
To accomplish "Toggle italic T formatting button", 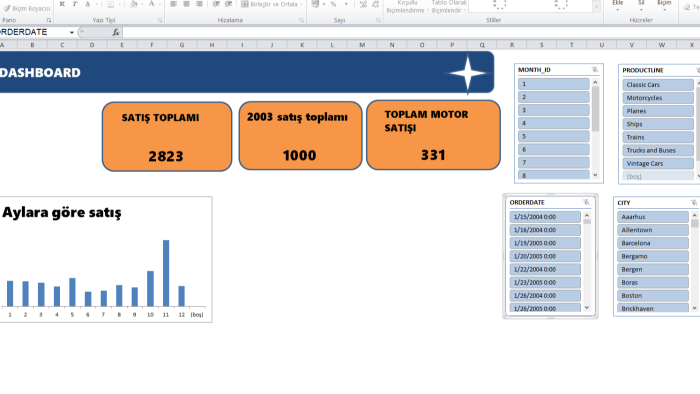I will click(75, 4).
